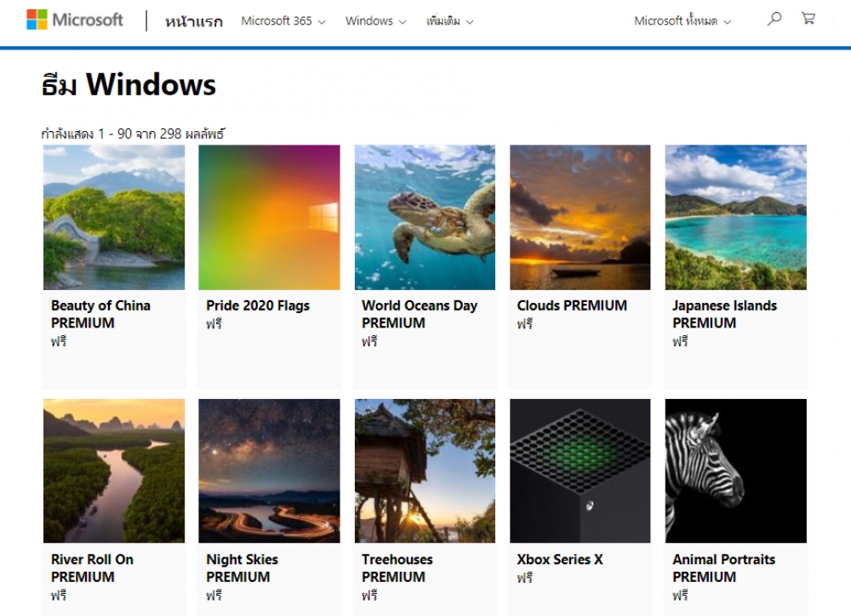Open the Night Skies thumbnail

click(269, 471)
